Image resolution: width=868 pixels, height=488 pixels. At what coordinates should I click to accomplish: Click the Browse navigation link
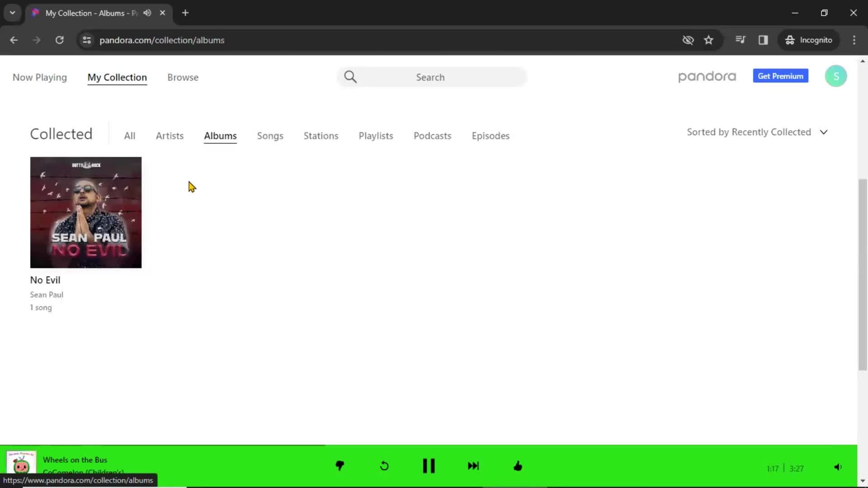pyautogui.click(x=183, y=77)
